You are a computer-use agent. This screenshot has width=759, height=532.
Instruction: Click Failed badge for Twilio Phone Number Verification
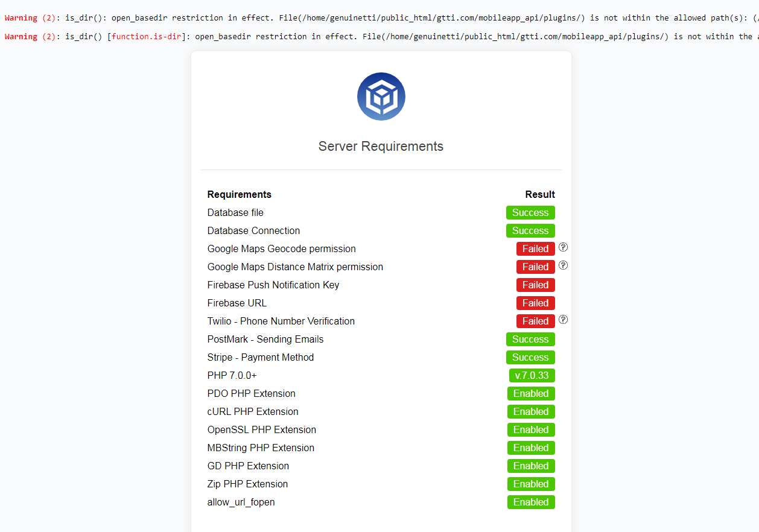535,321
